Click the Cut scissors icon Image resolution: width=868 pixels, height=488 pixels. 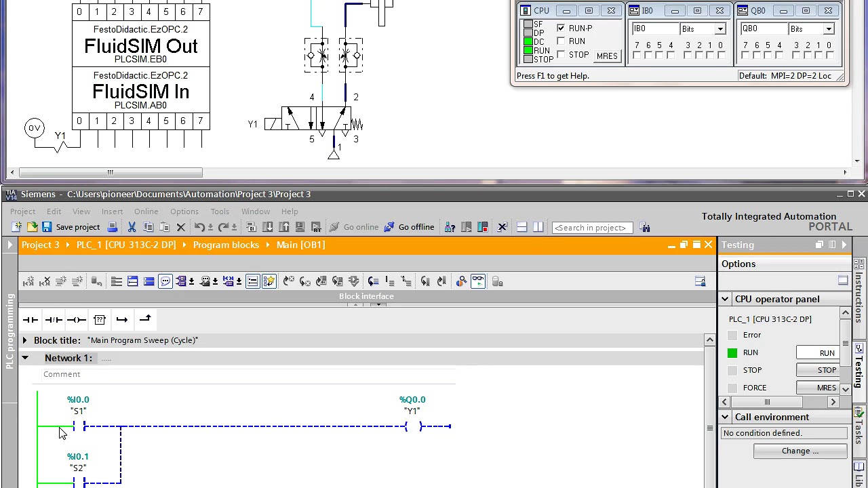click(x=132, y=227)
